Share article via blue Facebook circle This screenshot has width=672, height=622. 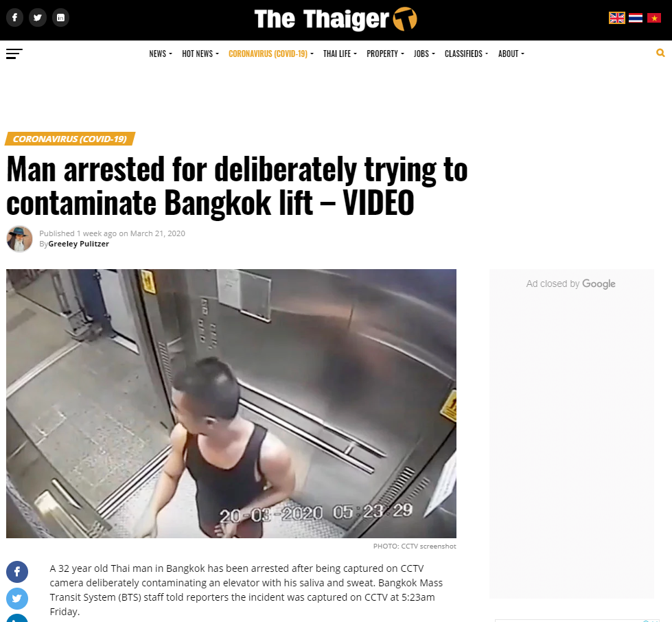tap(17, 571)
